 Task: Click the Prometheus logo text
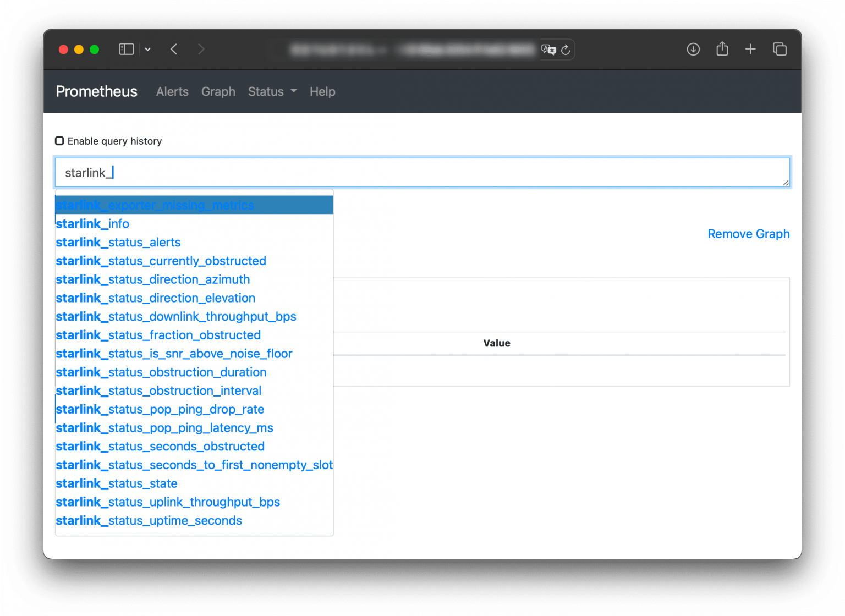[x=96, y=91]
